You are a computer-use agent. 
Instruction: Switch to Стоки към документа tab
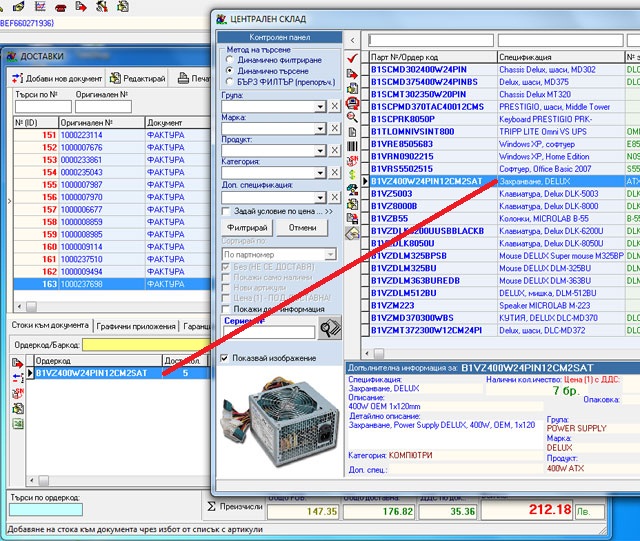(x=50, y=325)
